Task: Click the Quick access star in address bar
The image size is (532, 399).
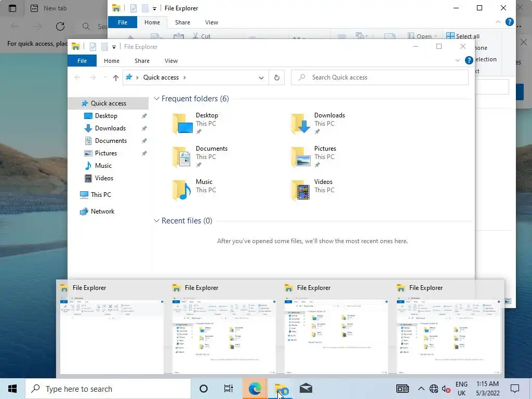Action: (x=129, y=77)
